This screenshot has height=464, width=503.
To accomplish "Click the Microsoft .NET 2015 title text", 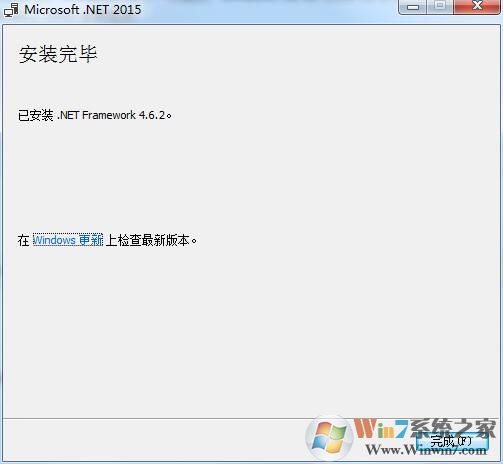I will [83, 9].
